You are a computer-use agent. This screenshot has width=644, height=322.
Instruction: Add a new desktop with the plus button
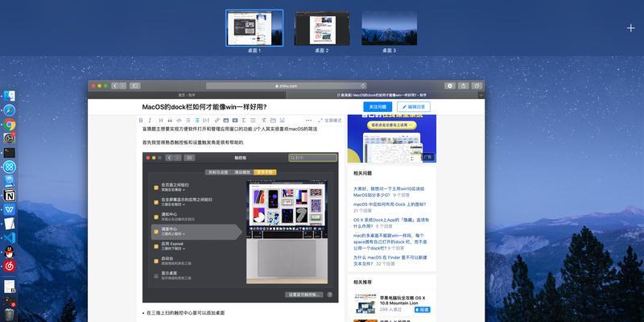(x=631, y=28)
